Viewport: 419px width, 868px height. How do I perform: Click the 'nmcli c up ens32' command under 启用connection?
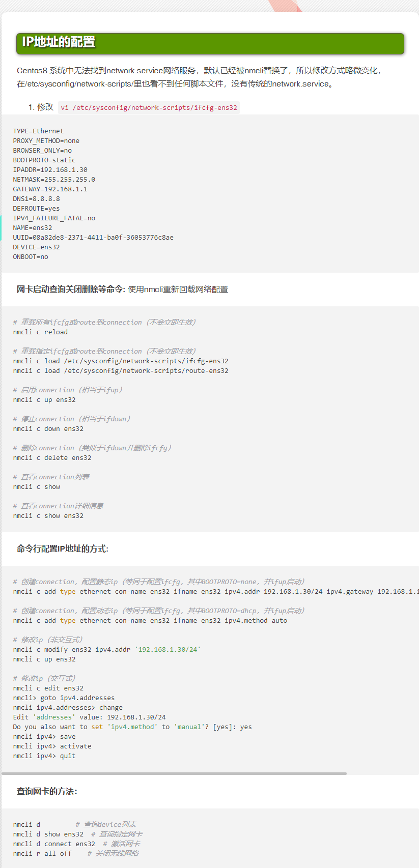coord(44,399)
